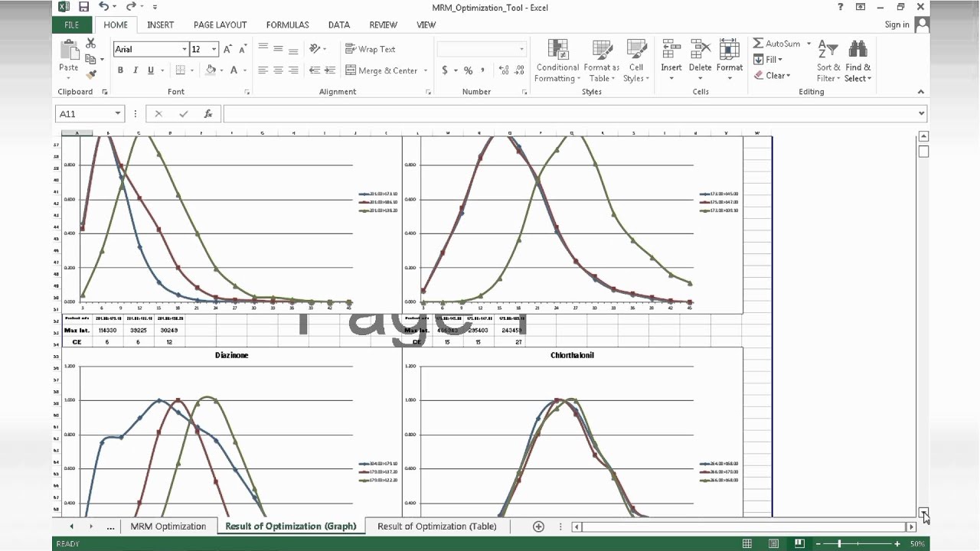Save the workbook with the floppy disk icon

tap(83, 7)
